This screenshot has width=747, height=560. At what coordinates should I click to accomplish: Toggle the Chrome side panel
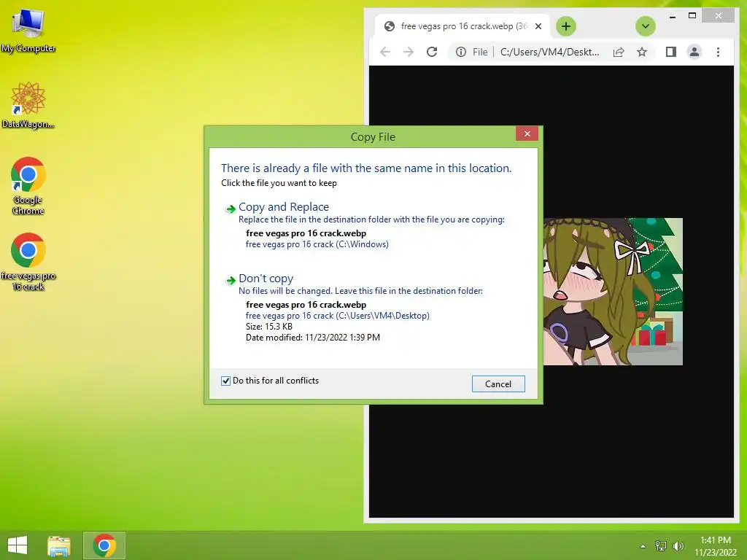click(x=671, y=52)
